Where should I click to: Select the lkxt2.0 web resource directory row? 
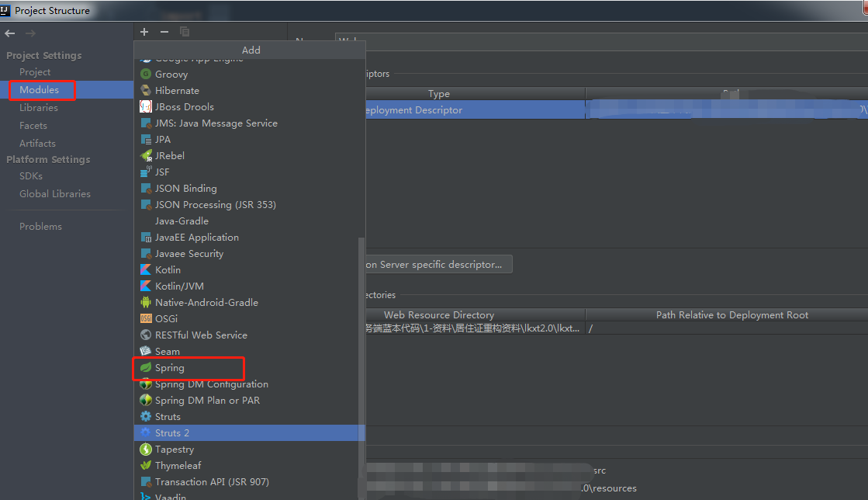[x=616, y=328]
